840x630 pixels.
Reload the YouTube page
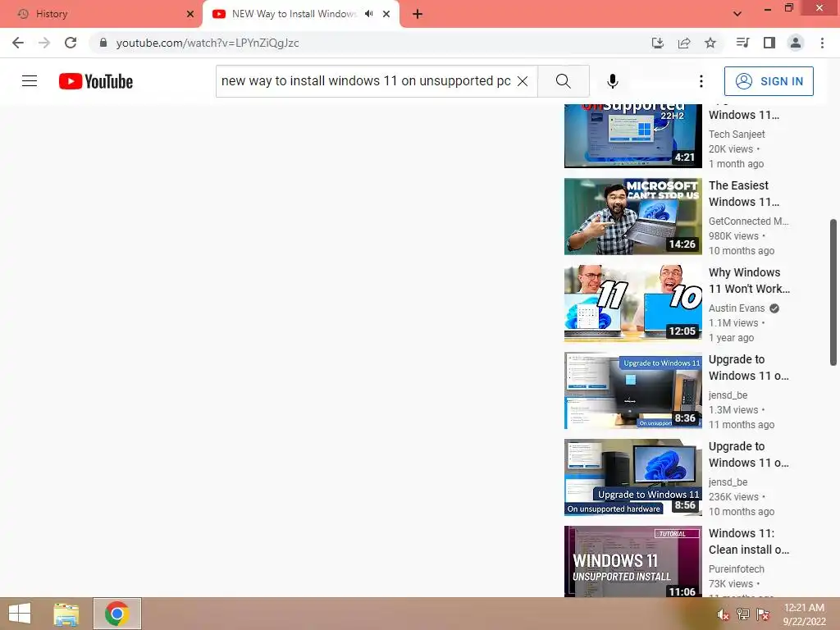pos(71,43)
